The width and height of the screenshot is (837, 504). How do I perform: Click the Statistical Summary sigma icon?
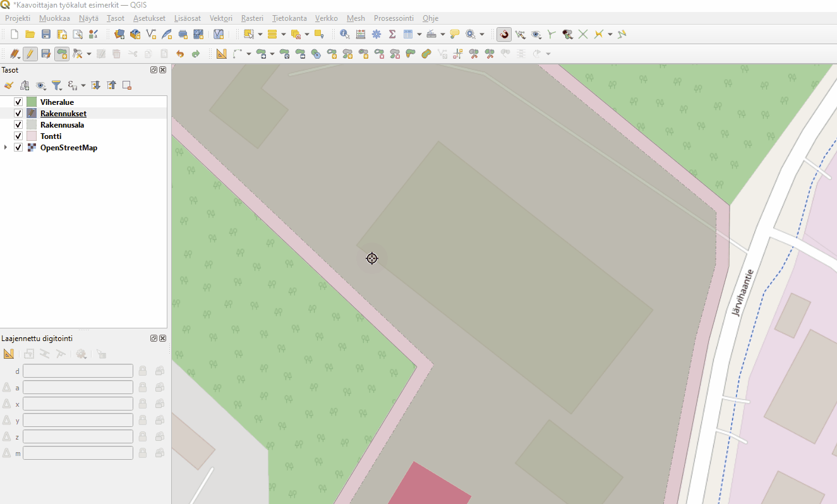pyautogui.click(x=392, y=34)
